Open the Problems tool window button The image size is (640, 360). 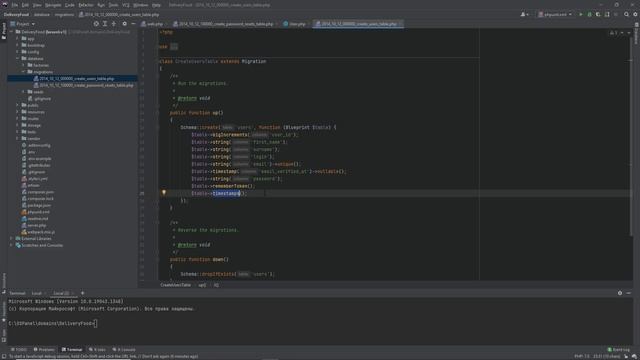[44, 350]
